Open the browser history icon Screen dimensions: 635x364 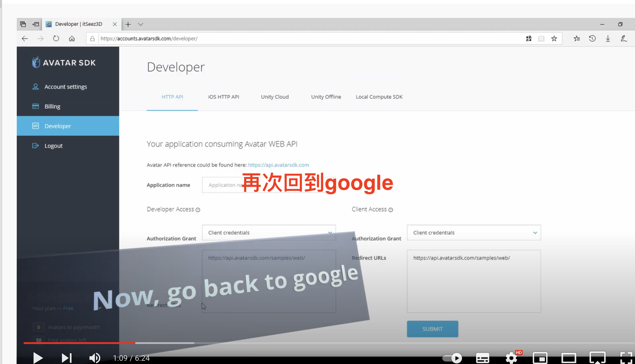(592, 39)
